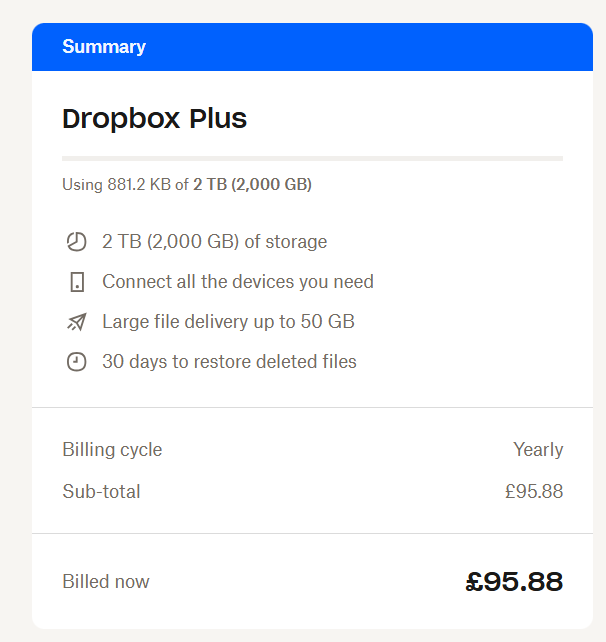Viewport: 606px width, 642px height.
Task: Click the Billing cycle label
Action: (x=112, y=450)
